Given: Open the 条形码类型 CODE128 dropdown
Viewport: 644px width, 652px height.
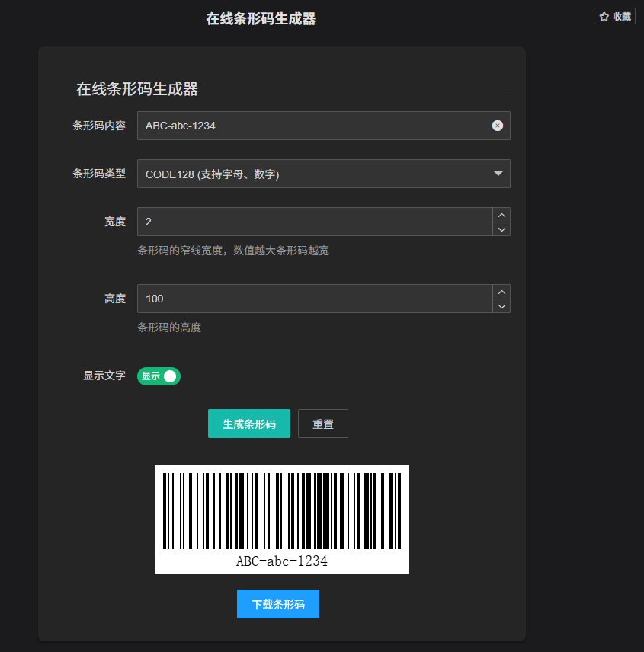Looking at the screenshot, I should 324,174.
